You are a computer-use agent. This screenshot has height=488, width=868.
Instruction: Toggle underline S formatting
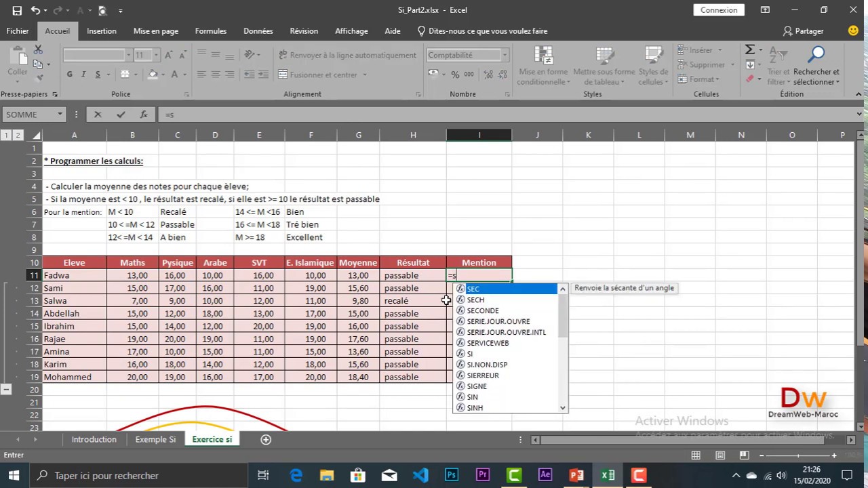pyautogui.click(x=98, y=75)
